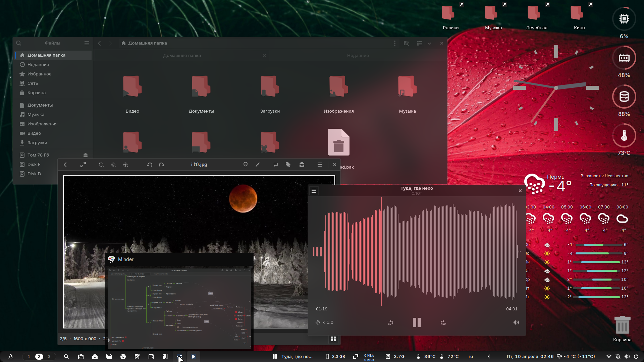Viewport: 644px width, 362px height.
Task: Mute audio player volume icon
Action: pyautogui.click(x=516, y=322)
